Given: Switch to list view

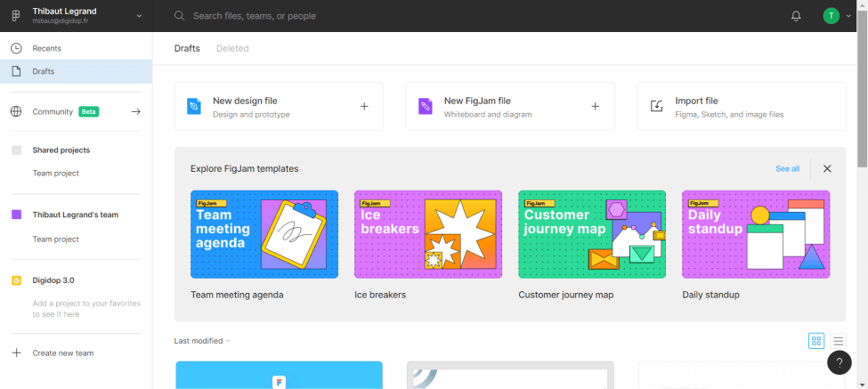Looking at the screenshot, I should click(838, 341).
